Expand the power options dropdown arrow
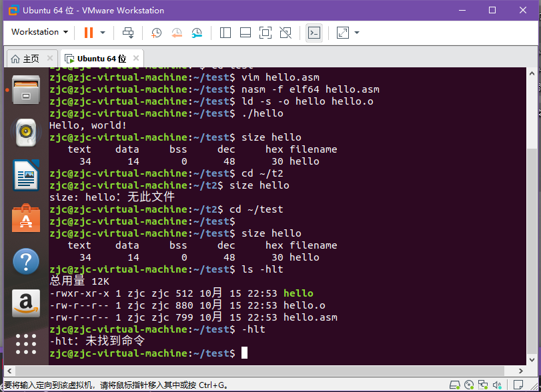Image resolution: width=541 pixels, height=392 pixels. coord(103,33)
